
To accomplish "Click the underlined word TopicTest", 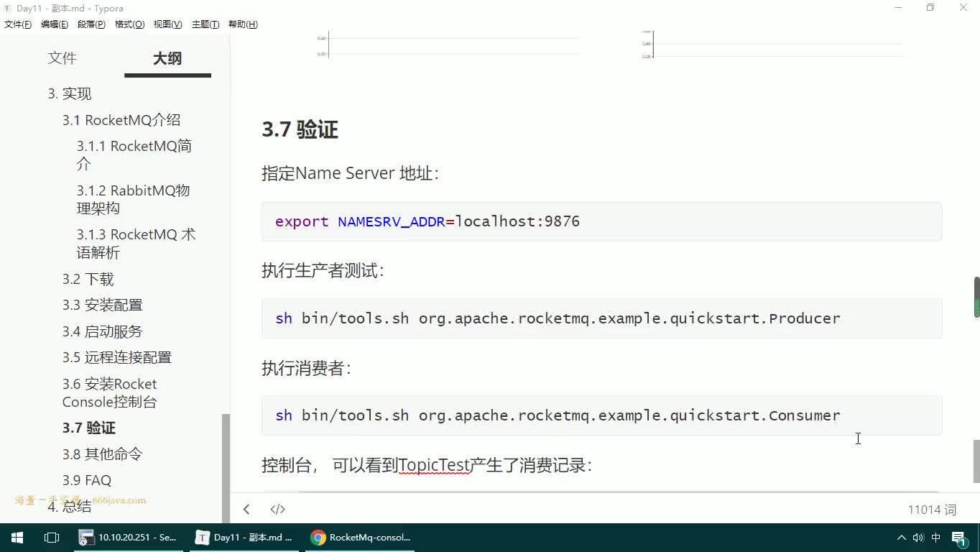I will [x=434, y=465].
